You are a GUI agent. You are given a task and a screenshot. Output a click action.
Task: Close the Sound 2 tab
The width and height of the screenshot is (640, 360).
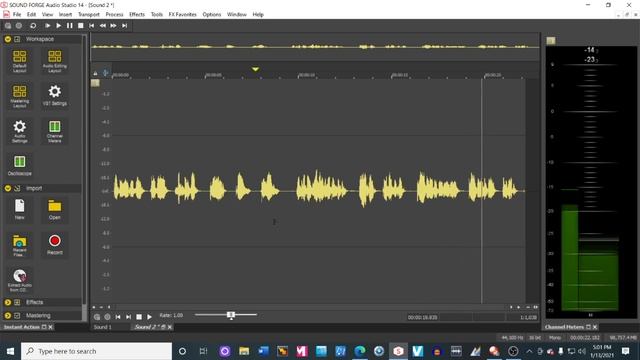click(170, 327)
